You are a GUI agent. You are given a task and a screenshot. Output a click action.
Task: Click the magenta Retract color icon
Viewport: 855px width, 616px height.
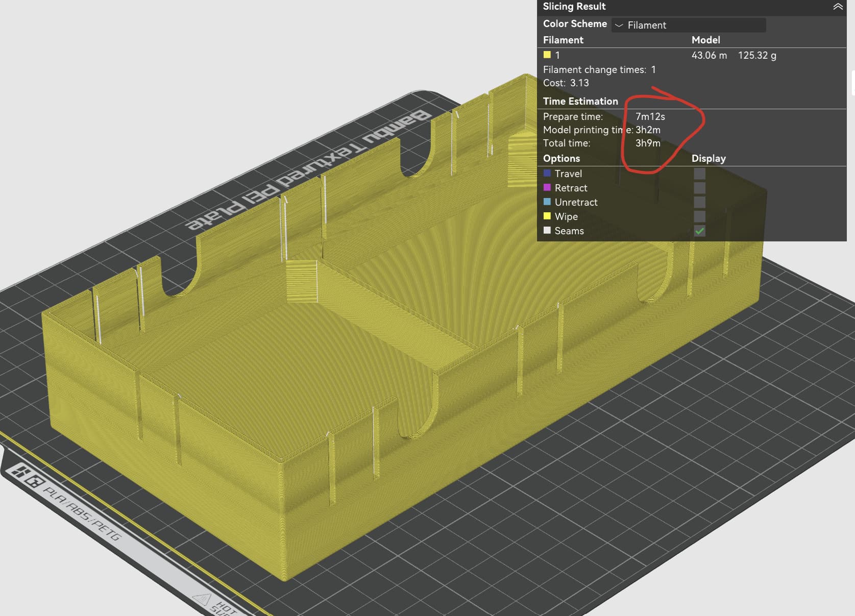547,188
